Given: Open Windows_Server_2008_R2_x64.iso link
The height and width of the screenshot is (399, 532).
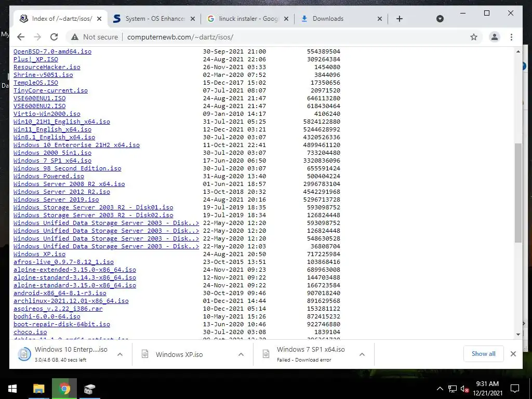Looking at the screenshot, I should [x=69, y=184].
